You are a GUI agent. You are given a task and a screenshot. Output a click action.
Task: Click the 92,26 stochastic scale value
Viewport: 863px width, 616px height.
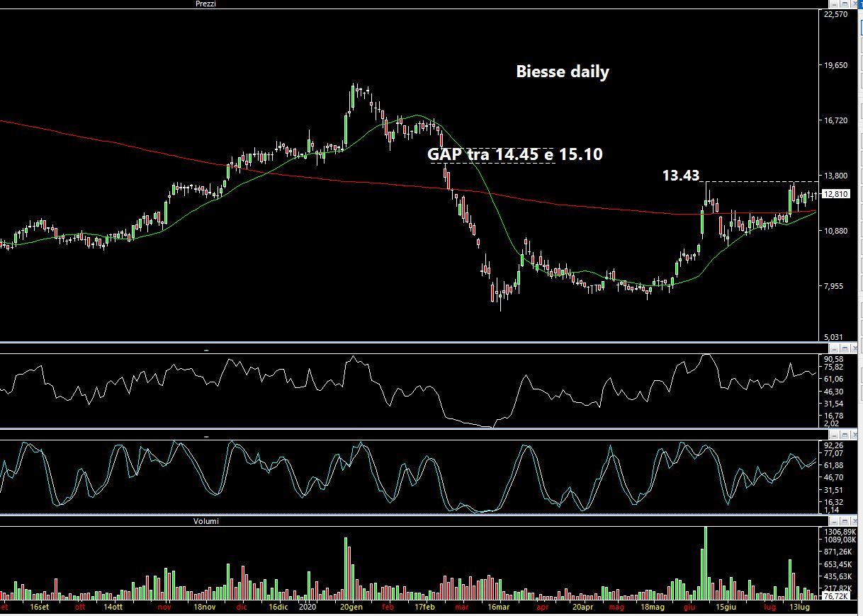(833, 445)
